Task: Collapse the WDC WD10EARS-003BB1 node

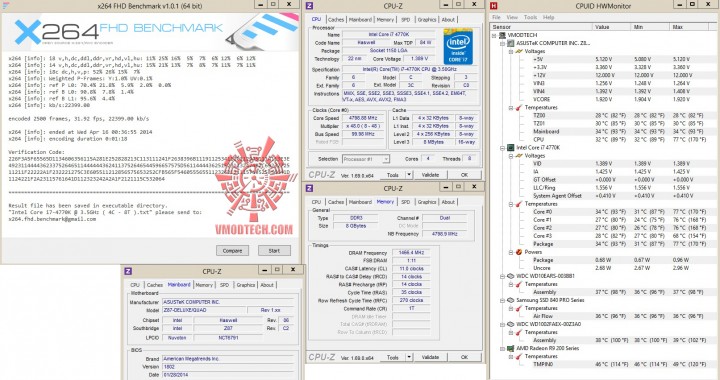Action: point(502,276)
